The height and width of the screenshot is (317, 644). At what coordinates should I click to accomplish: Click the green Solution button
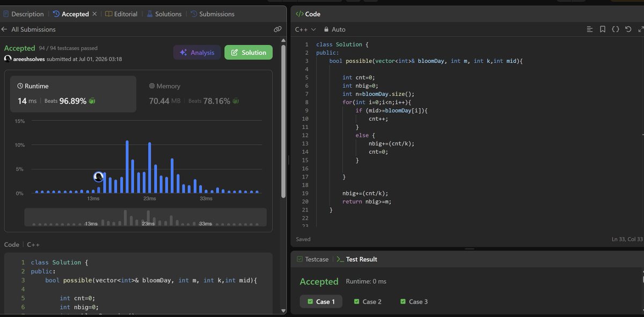(x=248, y=53)
